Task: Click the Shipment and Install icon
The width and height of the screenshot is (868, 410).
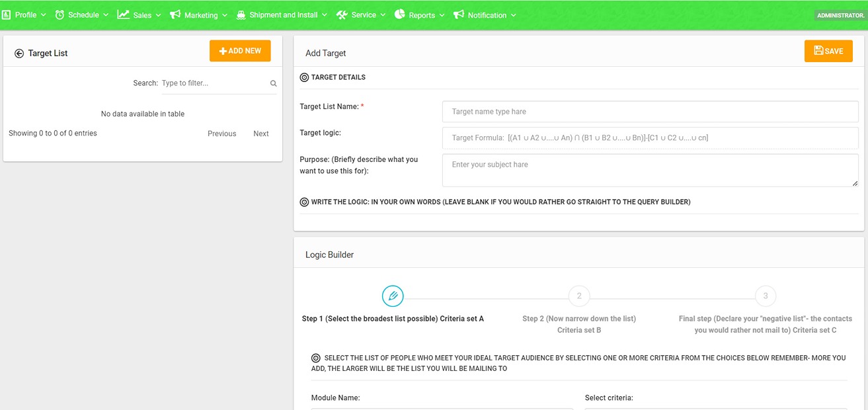Action: pyautogui.click(x=241, y=15)
